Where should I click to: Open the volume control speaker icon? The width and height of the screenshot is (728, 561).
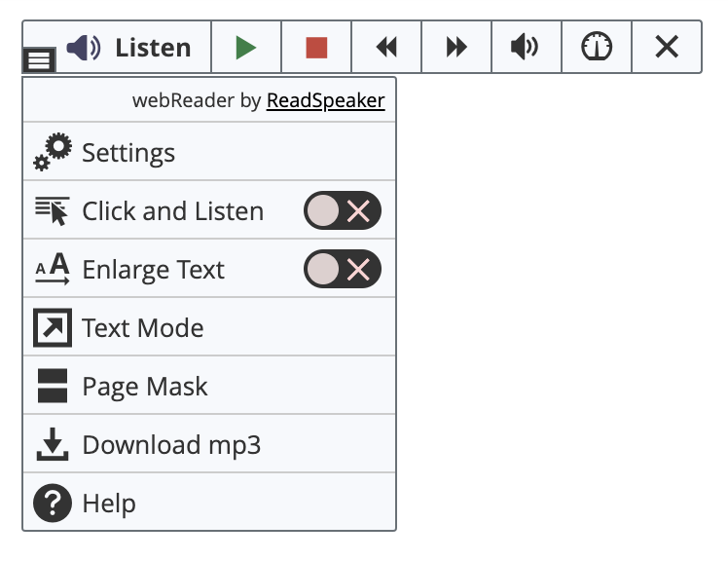[527, 47]
